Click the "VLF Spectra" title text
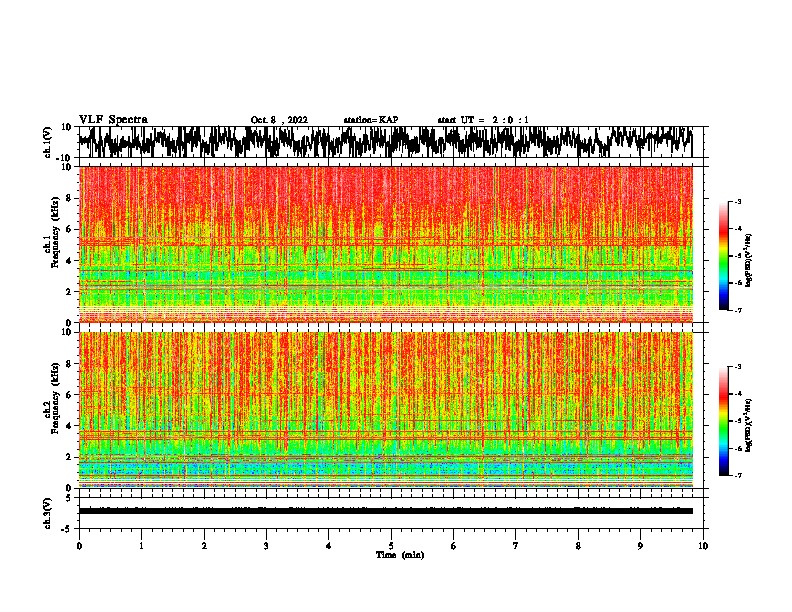The height and width of the screenshot is (612, 792). click(x=113, y=120)
